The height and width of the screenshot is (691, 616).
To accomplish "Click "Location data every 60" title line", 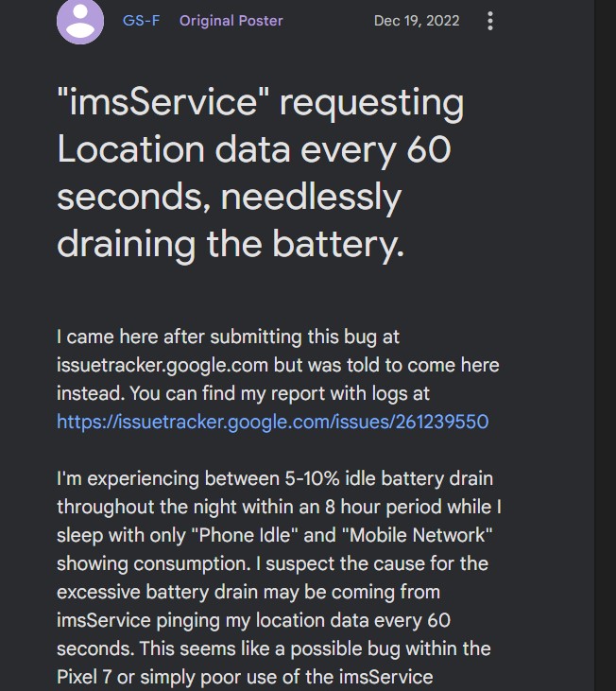I will (x=254, y=150).
